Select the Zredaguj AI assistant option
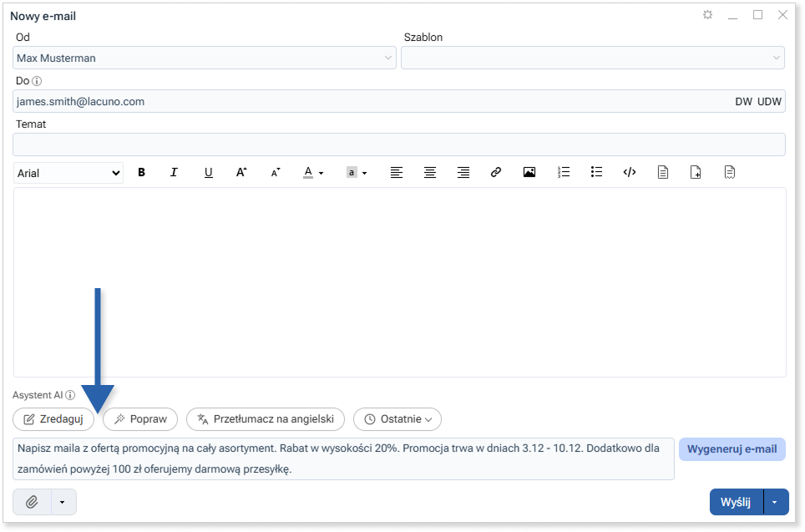Image resolution: width=805 pixels, height=532 pixels. [x=53, y=419]
